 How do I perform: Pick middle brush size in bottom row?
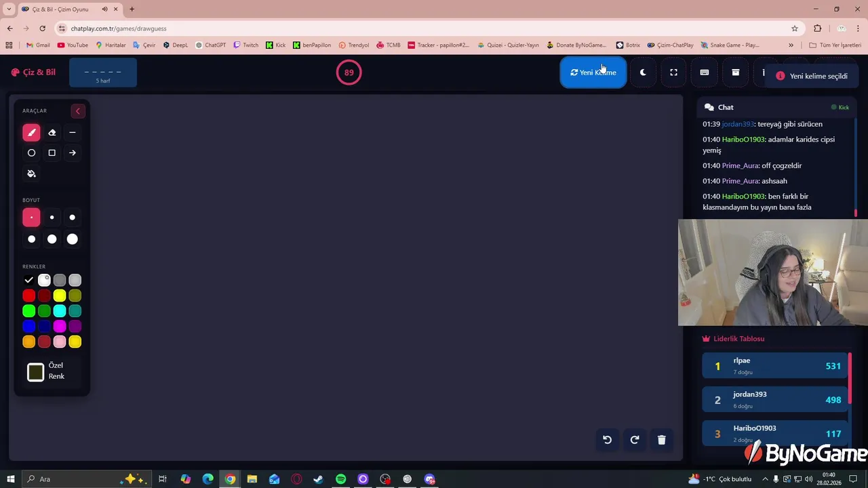52,239
